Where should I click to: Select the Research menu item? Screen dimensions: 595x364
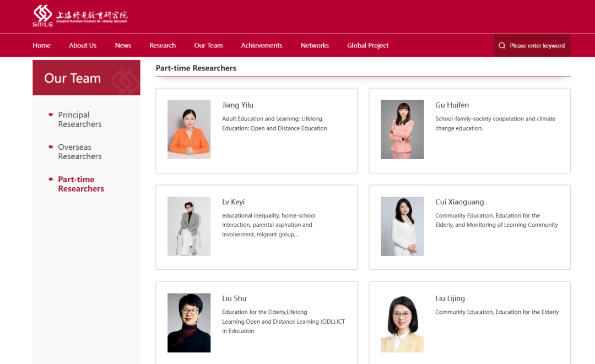pyautogui.click(x=163, y=46)
